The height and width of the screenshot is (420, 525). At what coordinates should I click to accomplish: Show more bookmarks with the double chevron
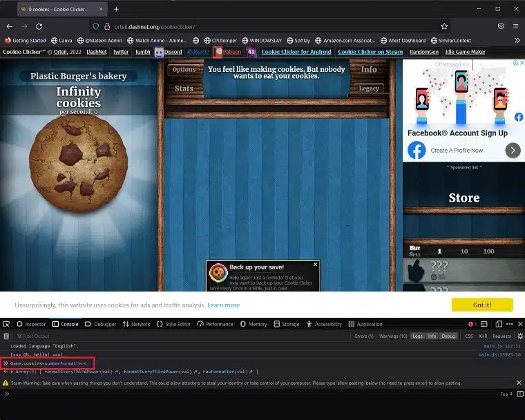tap(517, 41)
